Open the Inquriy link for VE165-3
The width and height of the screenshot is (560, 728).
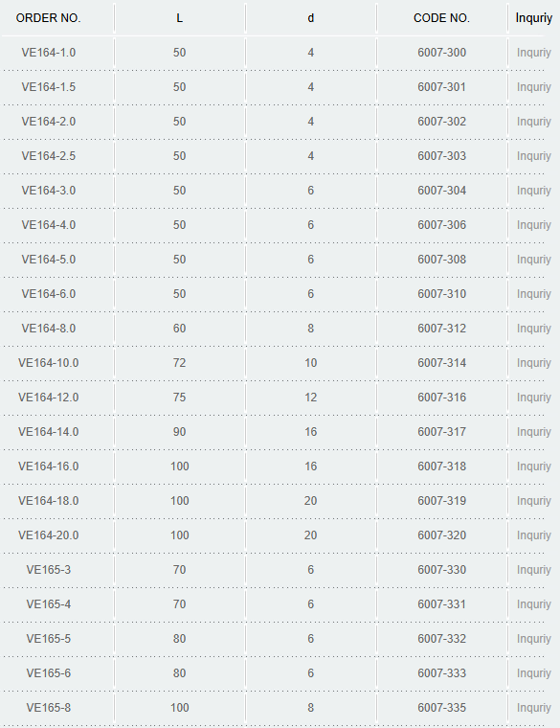533,570
